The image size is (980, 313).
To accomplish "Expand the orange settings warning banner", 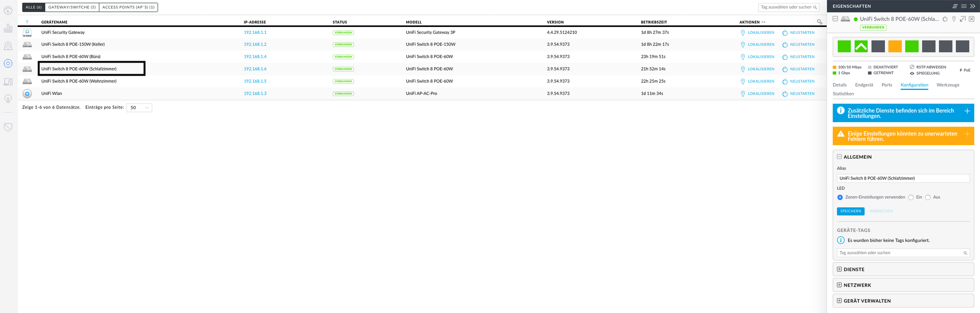I will 967,134.
